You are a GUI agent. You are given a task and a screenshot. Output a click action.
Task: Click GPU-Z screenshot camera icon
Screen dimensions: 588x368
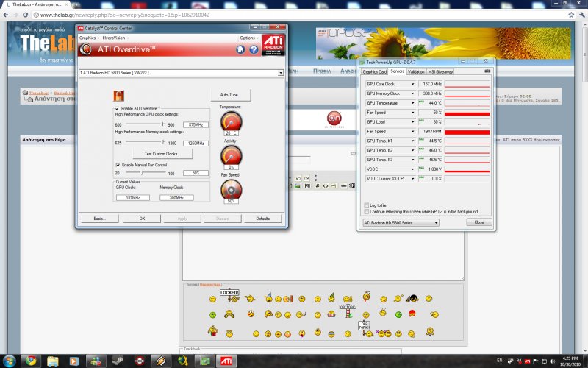[x=487, y=71]
